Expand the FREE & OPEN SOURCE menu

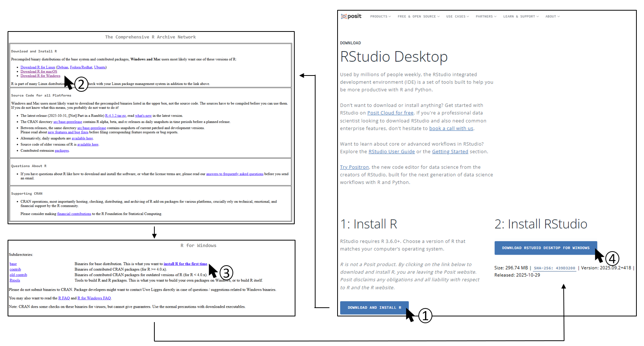pyautogui.click(x=418, y=16)
